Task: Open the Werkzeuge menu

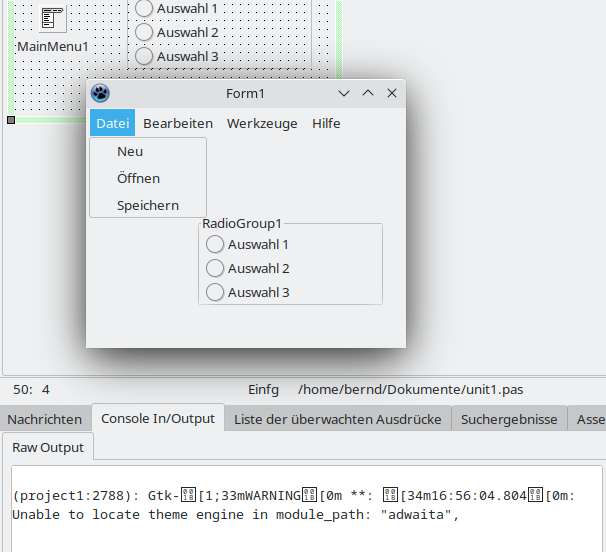Action: click(262, 123)
